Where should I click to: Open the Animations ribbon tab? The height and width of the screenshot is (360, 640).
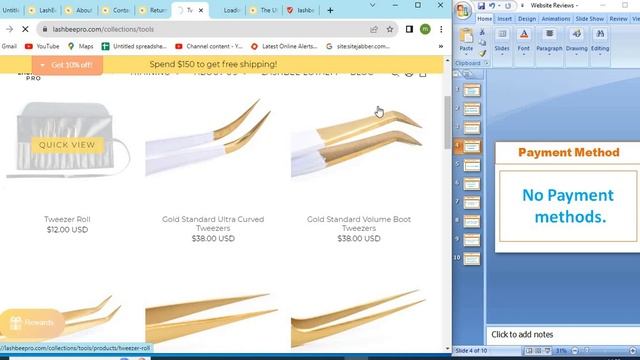pyautogui.click(x=556, y=19)
